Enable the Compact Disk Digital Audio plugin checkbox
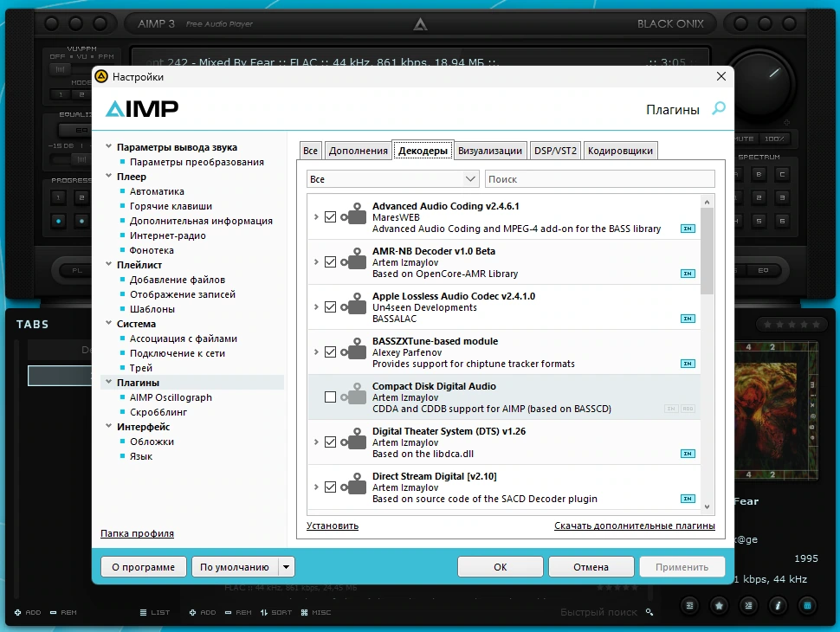Viewport: 840px width, 632px height. tap(331, 397)
